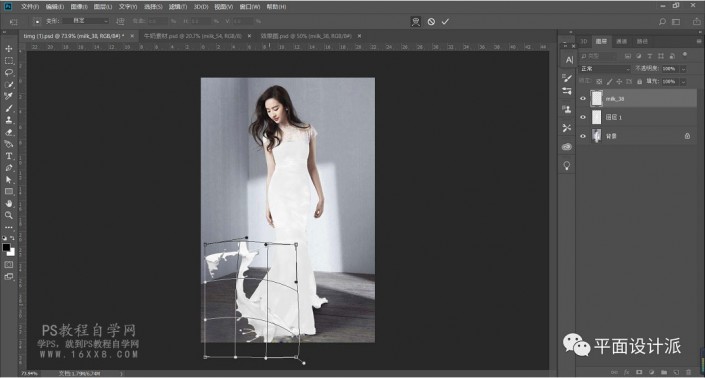Toggle the adjustment layer filter icon
Viewport: 705px width, 378px height.
tap(638, 56)
